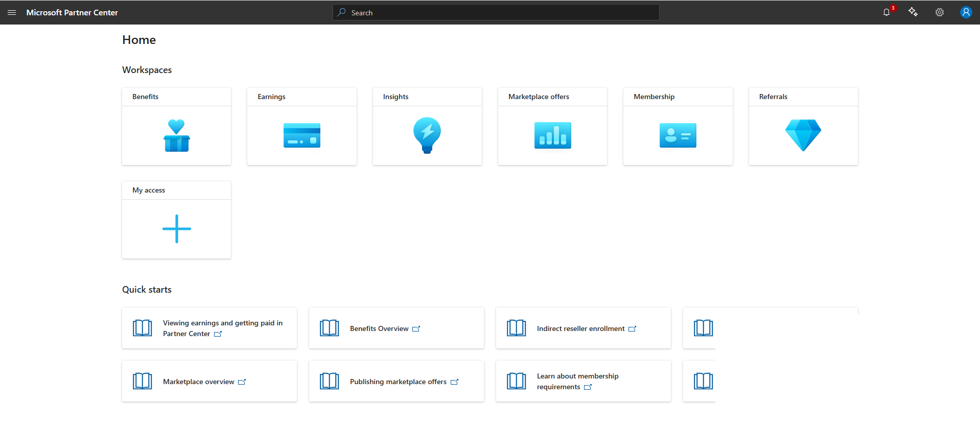Open the Indirect reseller enrollment link
The image size is (980, 426).
(x=581, y=328)
